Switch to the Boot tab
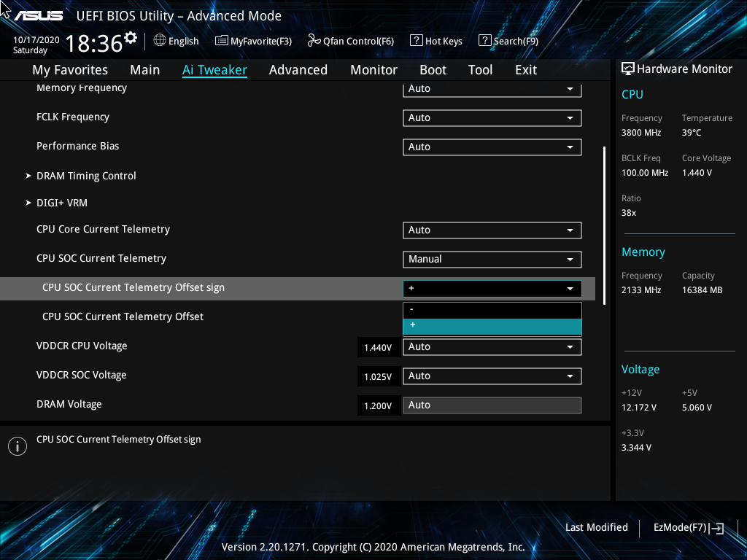 (x=433, y=70)
